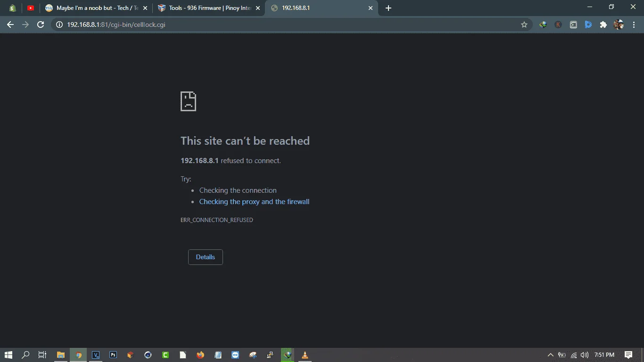Open the Vegas Pro taskbar icon
Viewport: 644px width, 362px height.
[96, 355]
